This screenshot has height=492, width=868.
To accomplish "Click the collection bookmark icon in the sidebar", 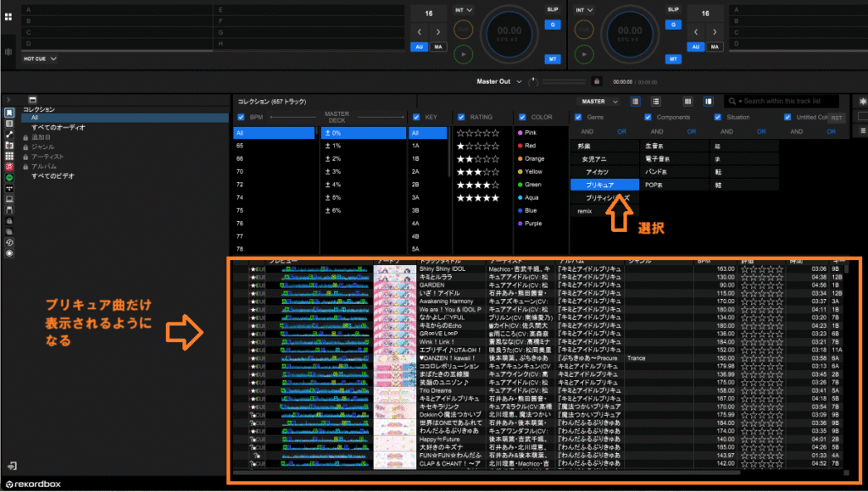I will pos(9,113).
